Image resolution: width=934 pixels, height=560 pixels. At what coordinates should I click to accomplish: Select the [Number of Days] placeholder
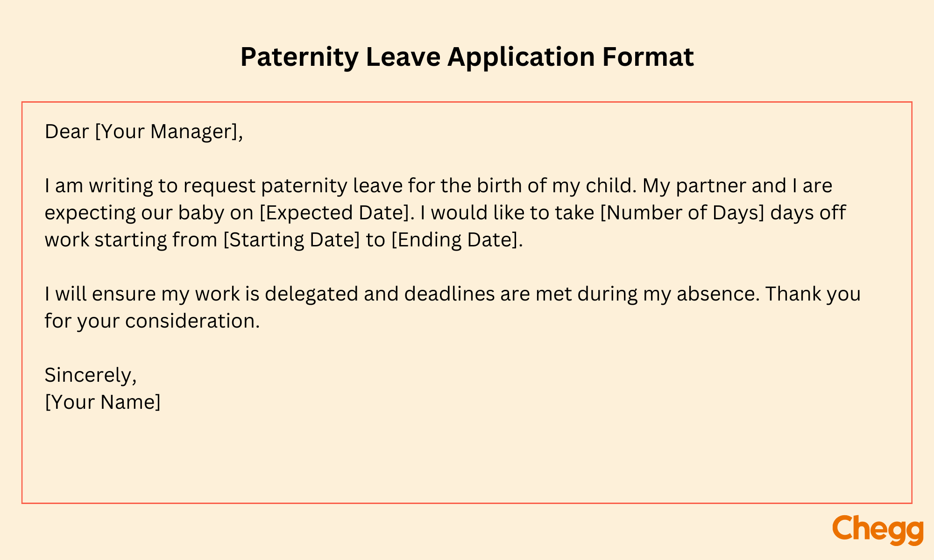[x=682, y=213]
